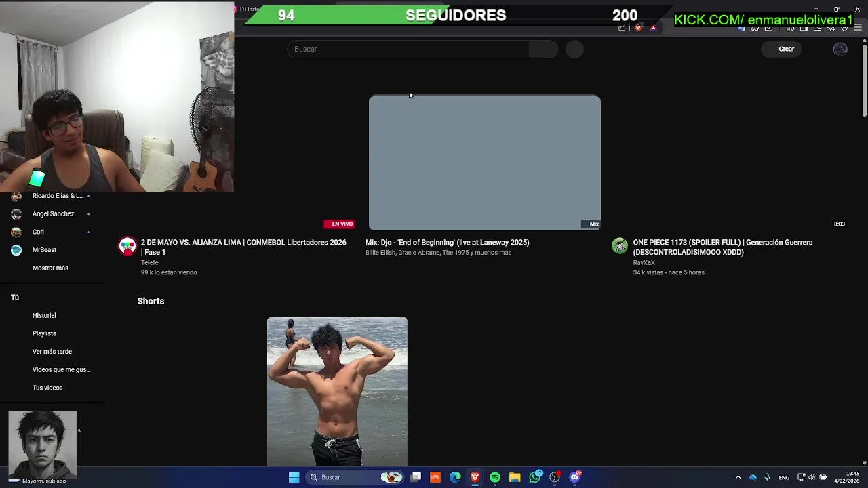Click the volume speaker tray icon
Image resolution: width=868 pixels, height=488 pixels.
tap(812, 477)
